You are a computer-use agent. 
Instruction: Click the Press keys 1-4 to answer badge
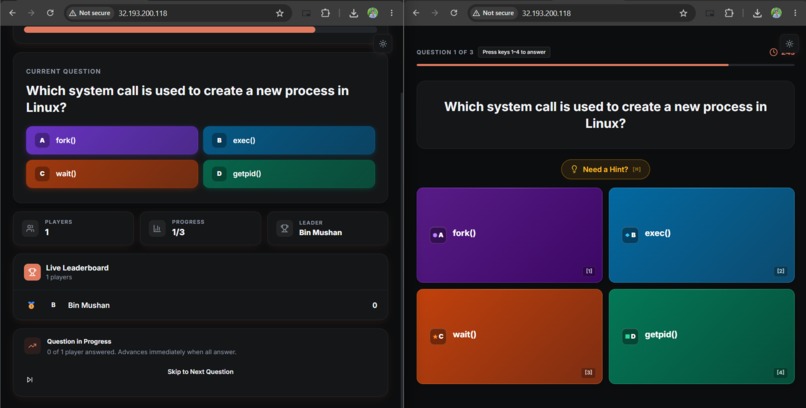click(514, 52)
